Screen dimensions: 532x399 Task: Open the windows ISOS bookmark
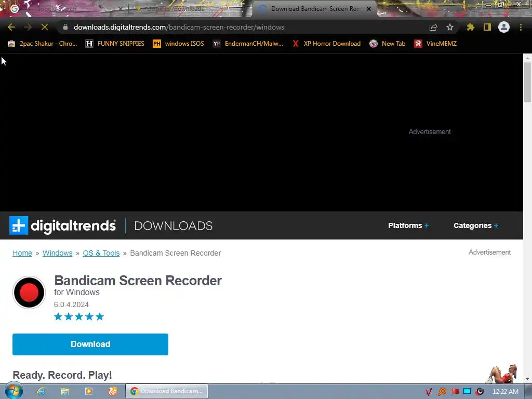tap(179, 44)
